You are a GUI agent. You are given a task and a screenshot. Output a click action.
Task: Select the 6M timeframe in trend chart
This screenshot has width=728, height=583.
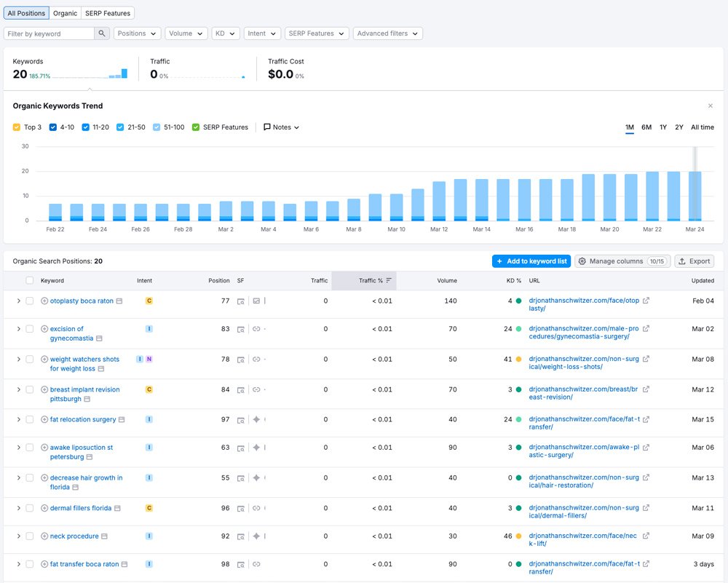[x=646, y=127]
